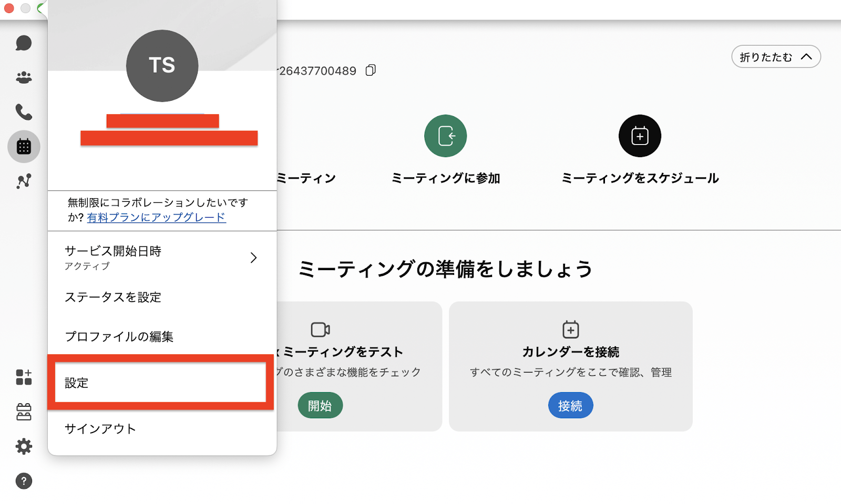Click the green 開始 button
This screenshot has height=504, width=841.
pos(320,406)
